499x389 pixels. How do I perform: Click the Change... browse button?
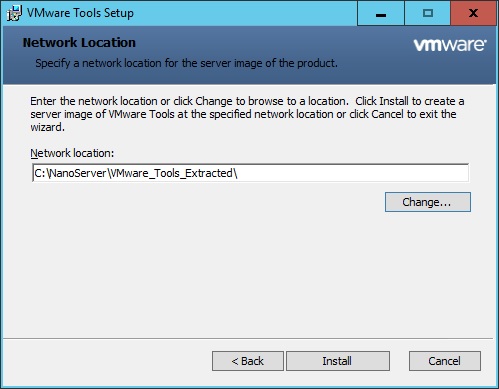pyautogui.click(x=428, y=202)
